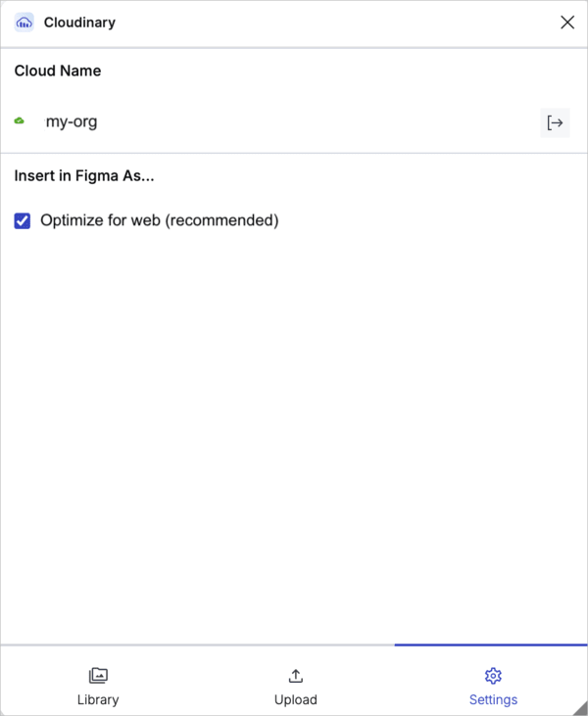Click the Optimize for web (recommended) label
588x716 pixels.
pyautogui.click(x=160, y=220)
